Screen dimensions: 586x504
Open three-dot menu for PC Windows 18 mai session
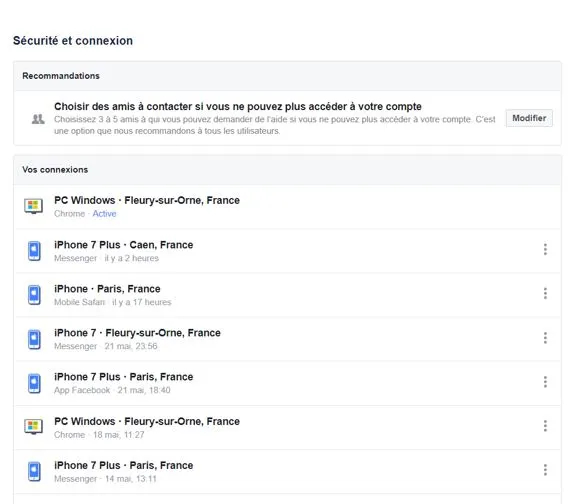coord(545,426)
